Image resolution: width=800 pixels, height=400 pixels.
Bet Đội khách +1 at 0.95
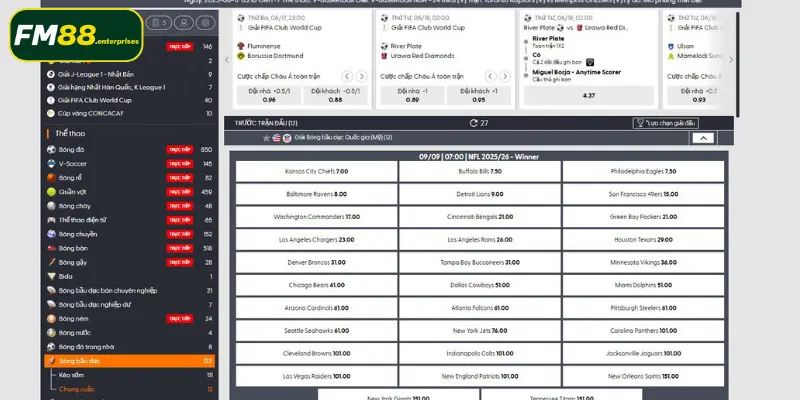(479, 95)
